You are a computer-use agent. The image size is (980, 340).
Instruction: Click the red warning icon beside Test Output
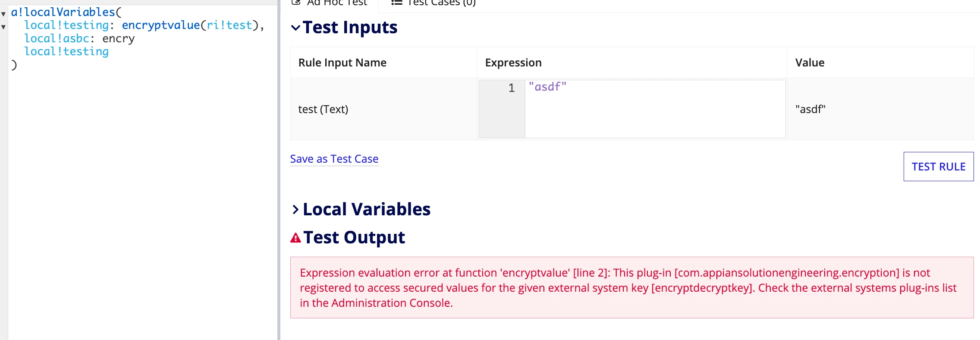(295, 238)
